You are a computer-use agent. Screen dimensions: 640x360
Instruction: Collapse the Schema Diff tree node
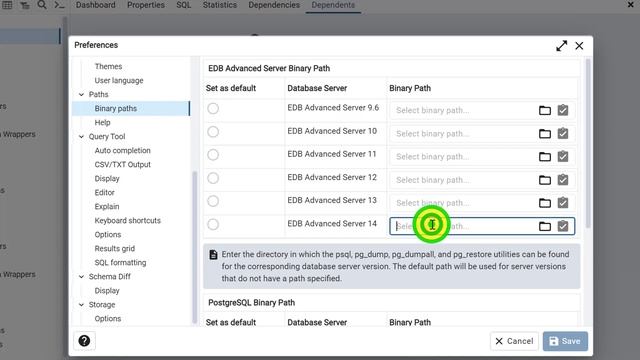click(x=81, y=277)
